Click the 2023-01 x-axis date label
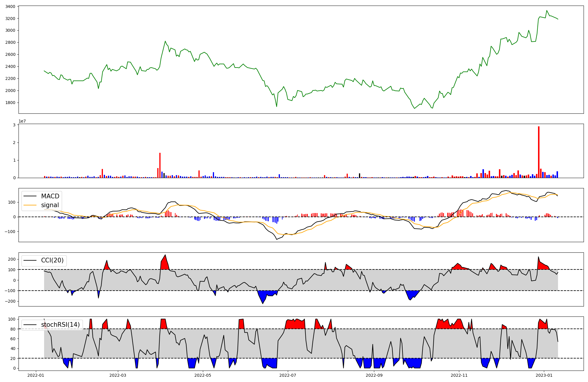This screenshot has width=588, height=382. click(544, 375)
